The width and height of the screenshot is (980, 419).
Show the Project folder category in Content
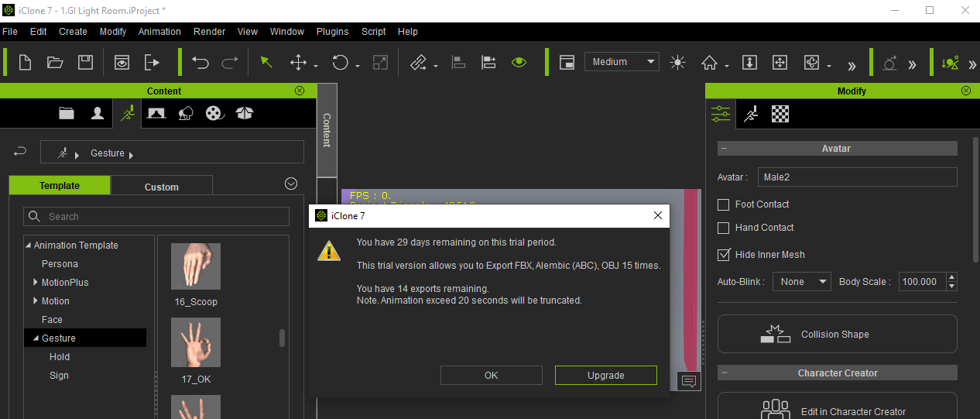67,113
